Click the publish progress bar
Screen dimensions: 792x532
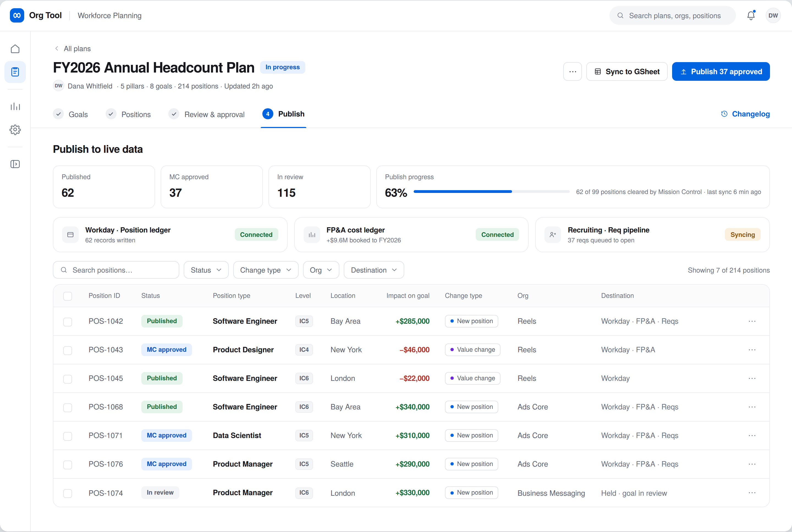pos(491,192)
